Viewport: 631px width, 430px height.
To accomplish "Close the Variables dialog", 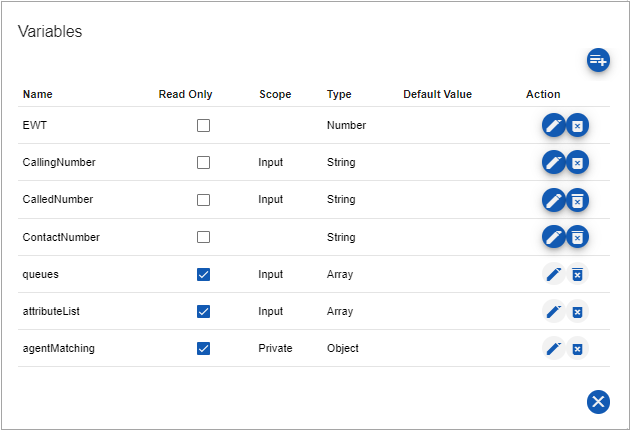I will point(598,402).
